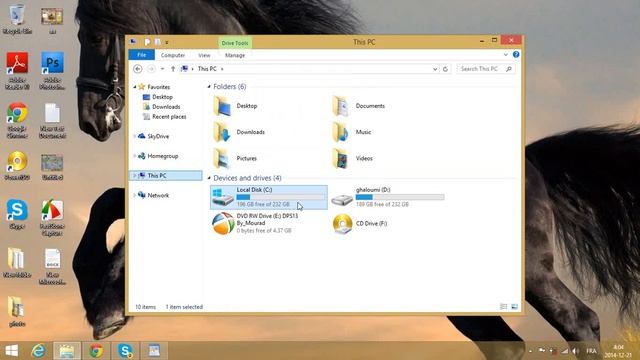Open the Computer ribbon tab

(x=173, y=55)
